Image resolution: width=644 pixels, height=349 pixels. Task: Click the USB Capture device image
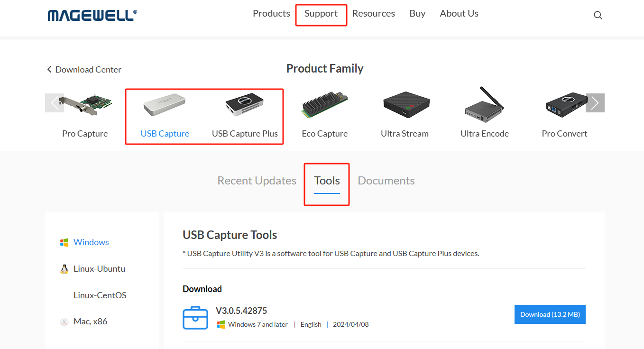click(165, 105)
